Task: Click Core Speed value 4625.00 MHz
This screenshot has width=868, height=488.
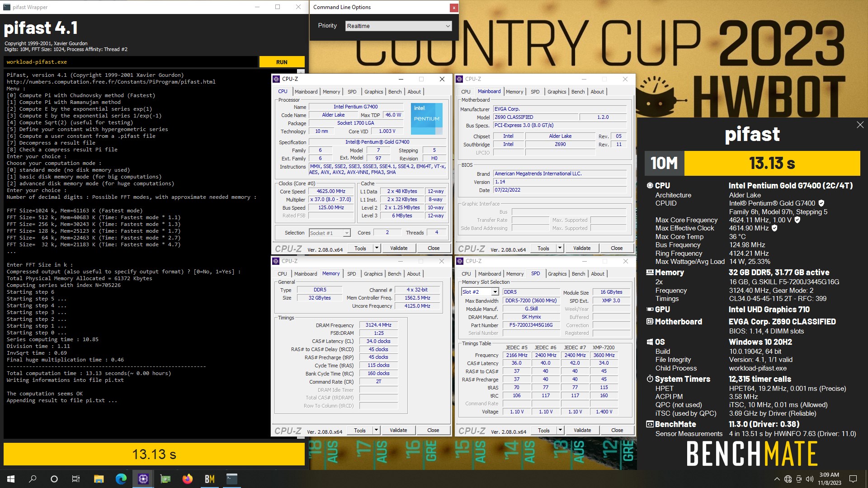Action: 330,191
